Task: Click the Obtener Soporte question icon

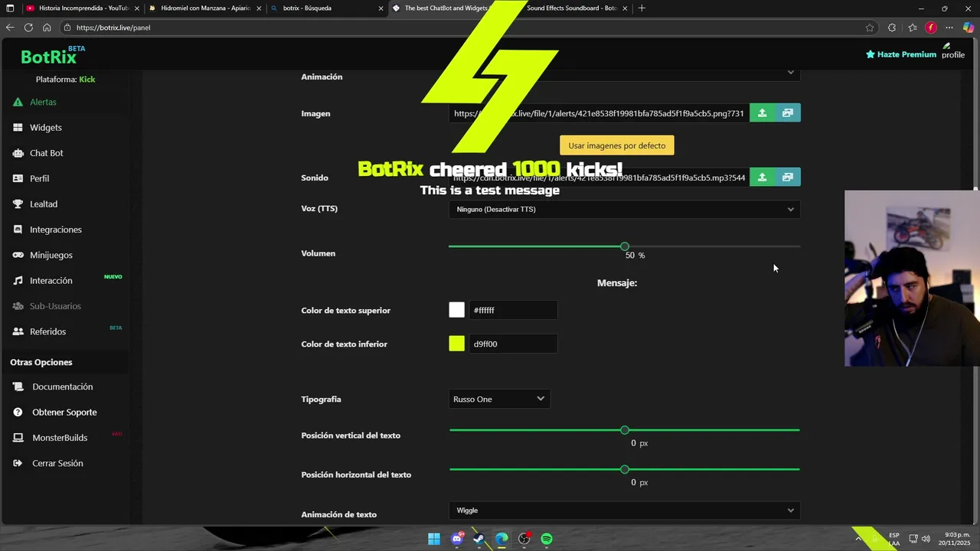Action: click(x=18, y=412)
